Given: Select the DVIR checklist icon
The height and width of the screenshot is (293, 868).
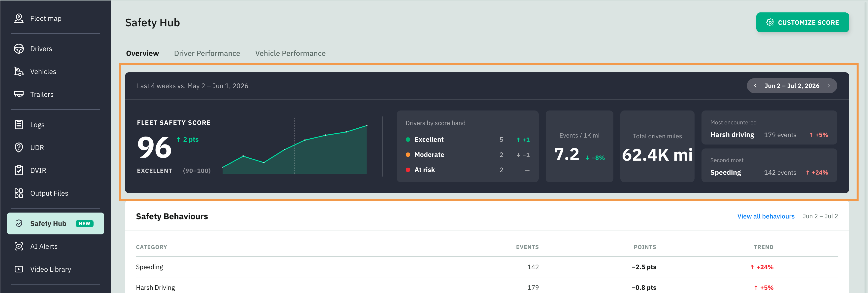Looking at the screenshot, I should coord(19,170).
